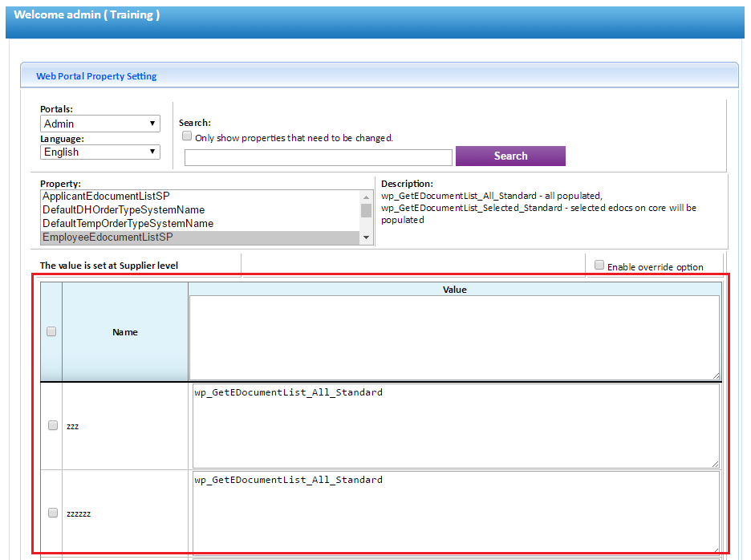Click the Property list scroll down arrow
The image size is (751, 560).
(367, 237)
